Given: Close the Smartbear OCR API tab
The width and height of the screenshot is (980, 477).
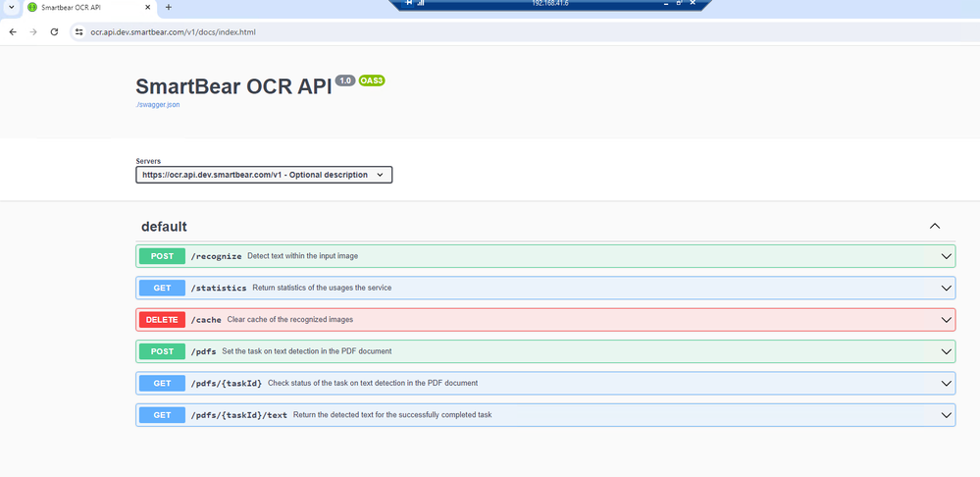Looking at the screenshot, I should 147,8.
